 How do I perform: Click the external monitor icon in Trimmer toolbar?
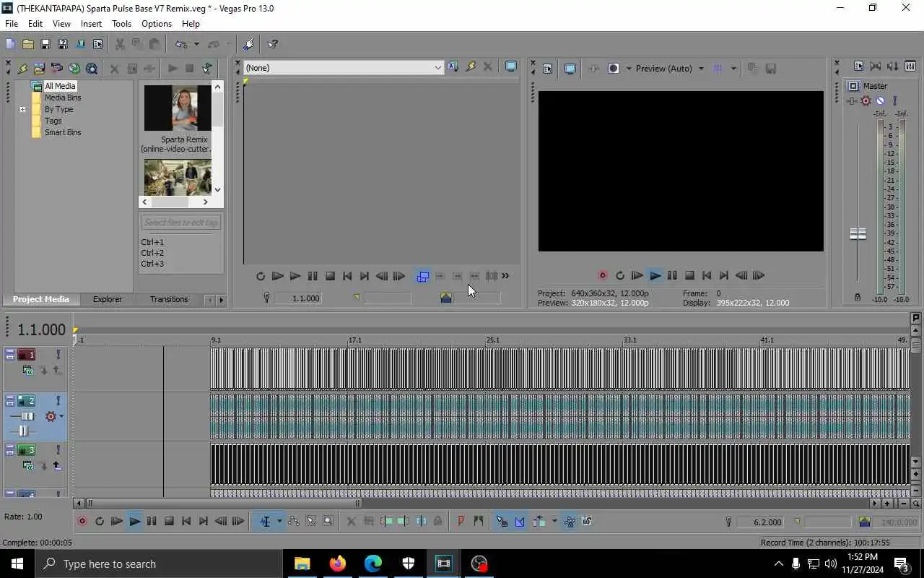[x=511, y=67]
